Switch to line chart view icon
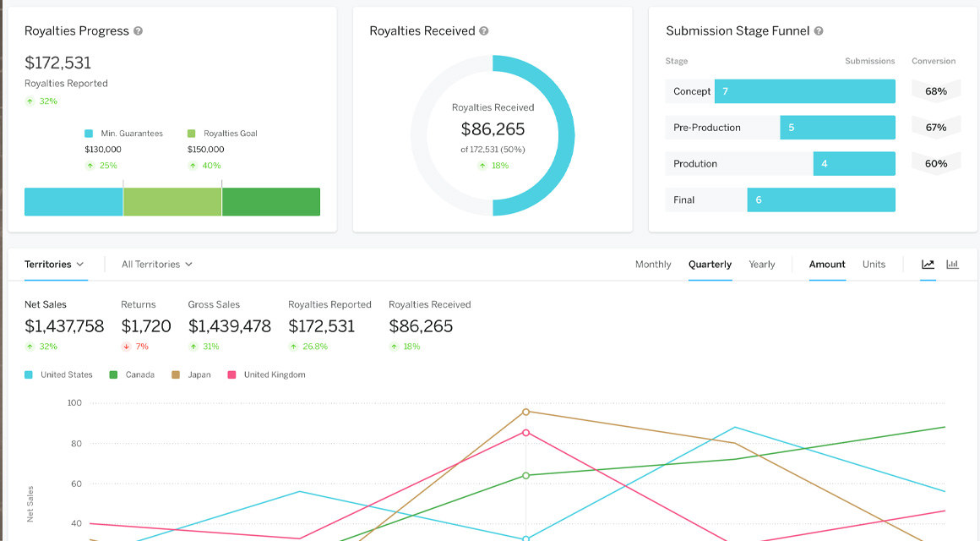The width and height of the screenshot is (980, 541). (x=928, y=265)
